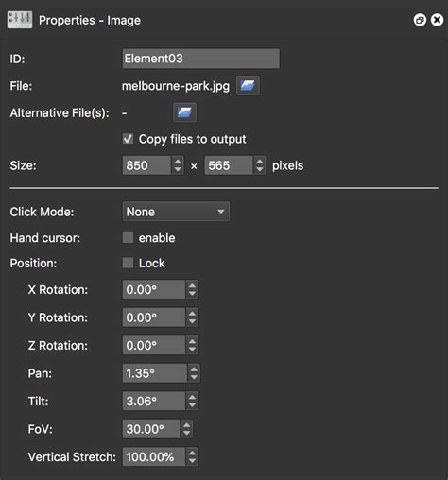Open the Click Mode dropdown

pos(176,212)
